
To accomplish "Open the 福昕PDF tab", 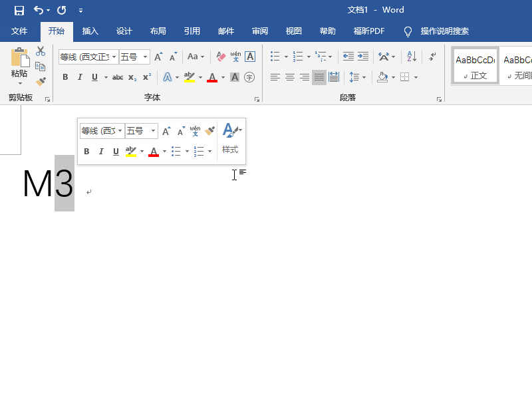I will pos(369,31).
